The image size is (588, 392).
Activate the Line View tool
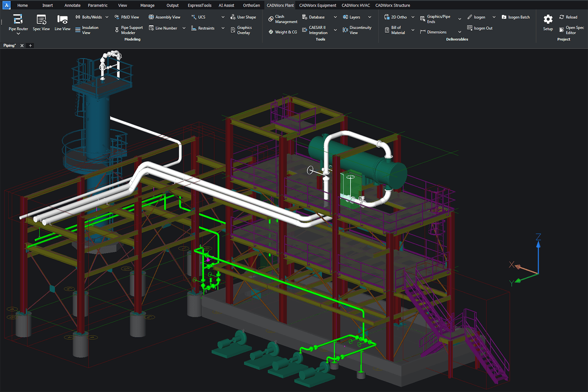click(62, 22)
